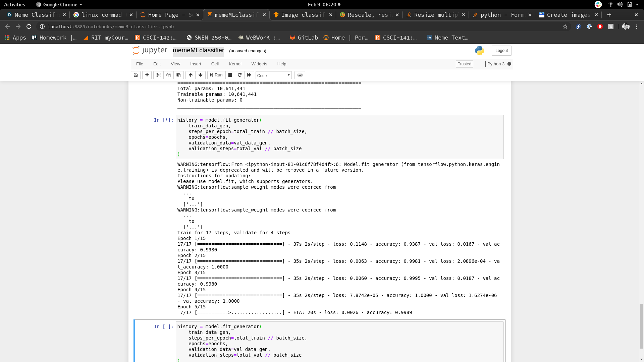Viewport: 644px width, 362px height.
Task: Cut selected cells with the scissors icon
Action: [x=158, y=75]
